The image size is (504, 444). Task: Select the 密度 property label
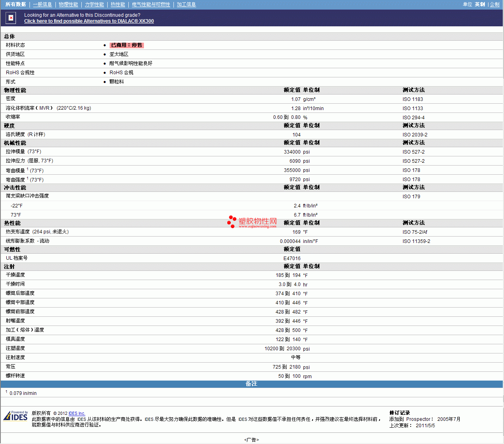coord(10,99)
